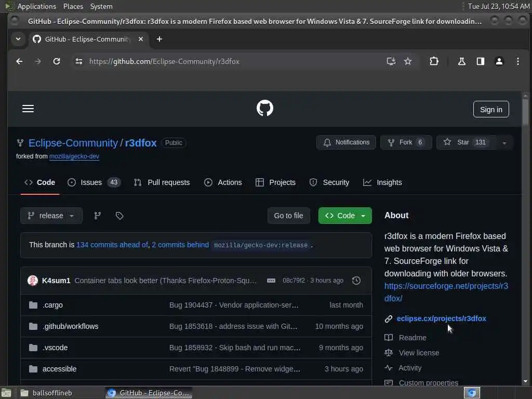Open the GitHub hamburger navigation menu
Screen dimensions: 532x399
pos(28,109)
